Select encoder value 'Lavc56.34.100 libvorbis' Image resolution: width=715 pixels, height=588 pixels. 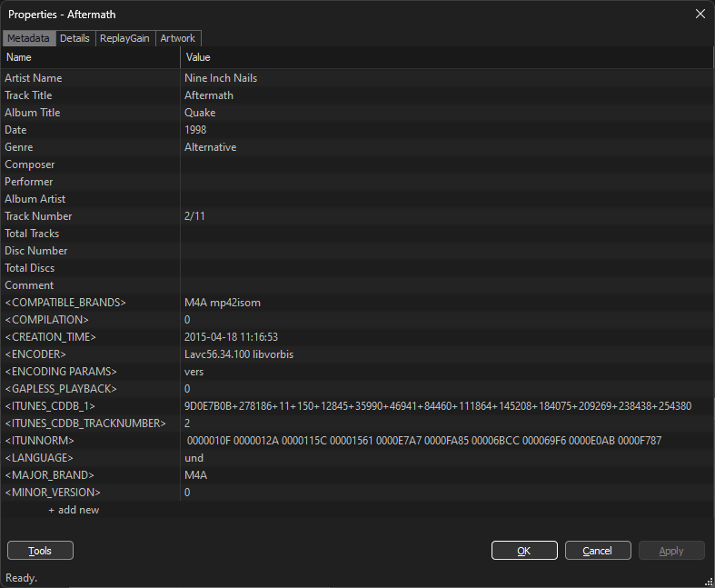point(239,354)
